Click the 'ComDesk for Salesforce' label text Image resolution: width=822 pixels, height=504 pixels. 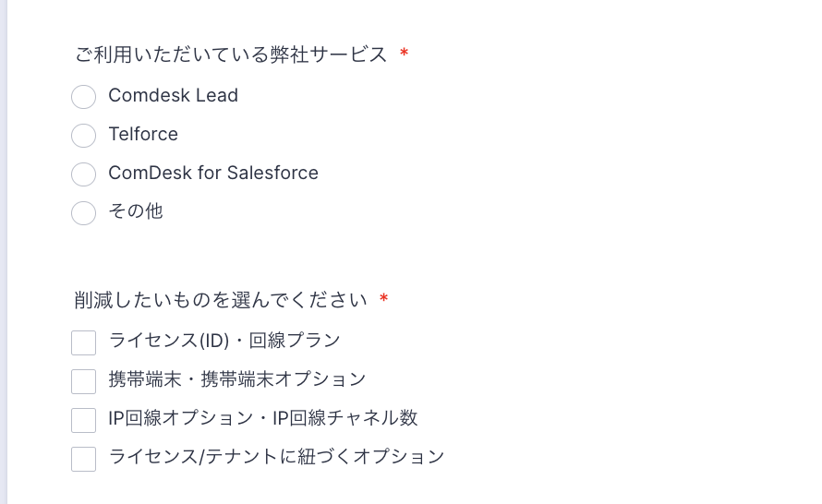click(x=213, y=173)
